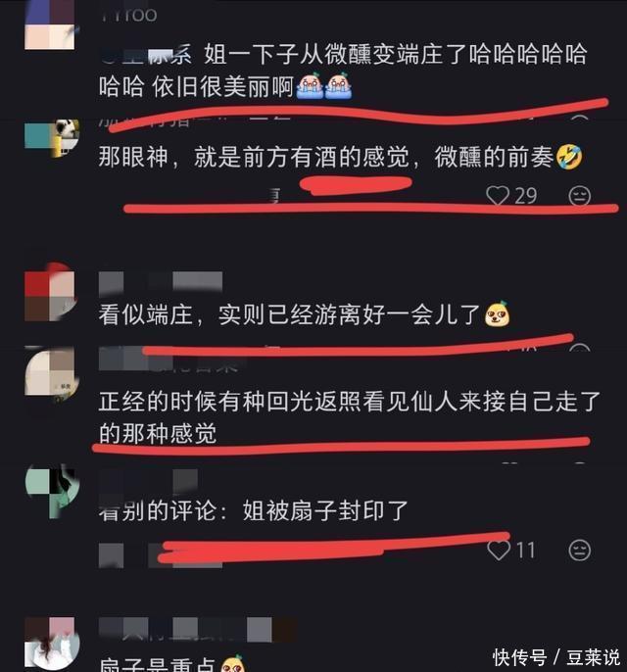Select comment 姐一下子从微醺变端庄了
Screen dimensions: 627x672
343,71
